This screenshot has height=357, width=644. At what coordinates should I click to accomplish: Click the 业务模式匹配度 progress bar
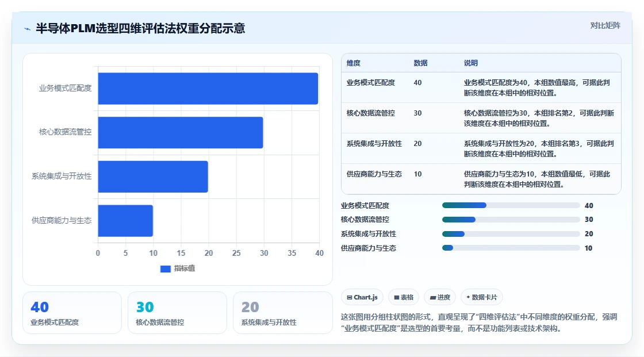[511, 205]
